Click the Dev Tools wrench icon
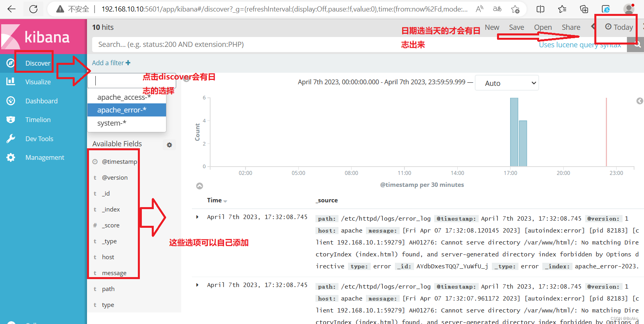This screenshot has height=324, width=644. tap(11, 138)
